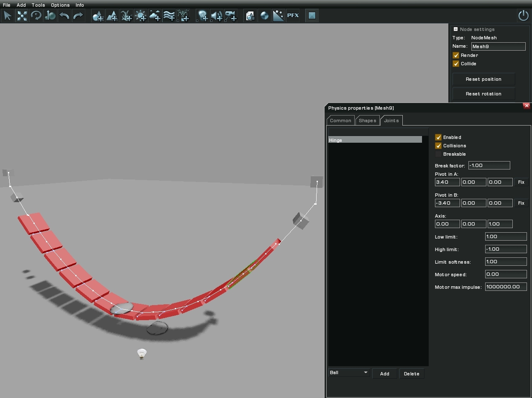Open the PFX particle effects tool

pyautogui.click(x=293, y=16)
